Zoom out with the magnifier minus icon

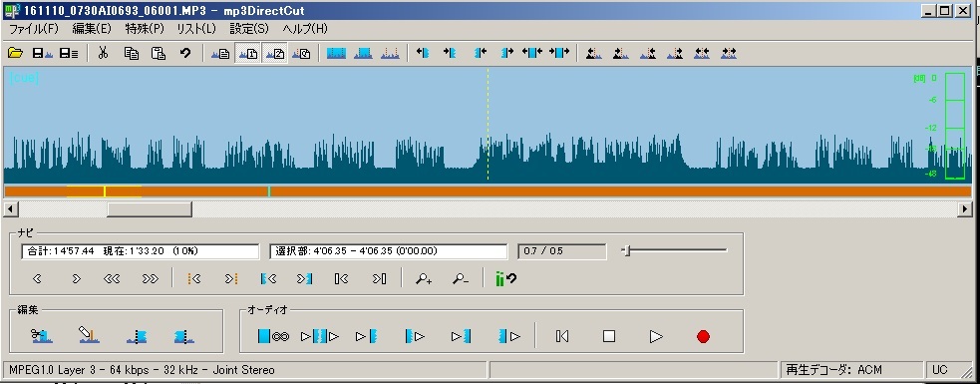461,279
